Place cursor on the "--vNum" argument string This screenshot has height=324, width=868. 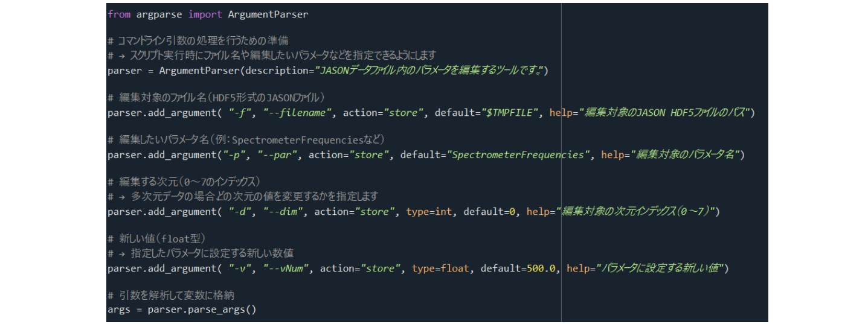tap(286, 268)
